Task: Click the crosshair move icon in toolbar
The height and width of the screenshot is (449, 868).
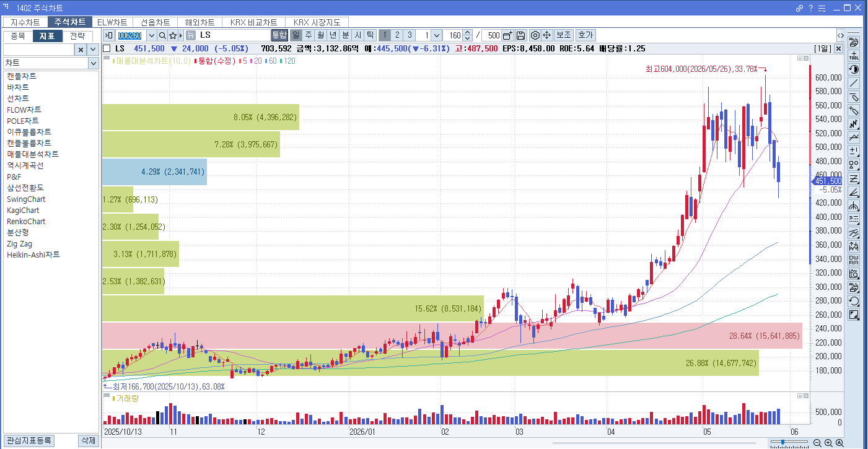Action: coord(547,35)
